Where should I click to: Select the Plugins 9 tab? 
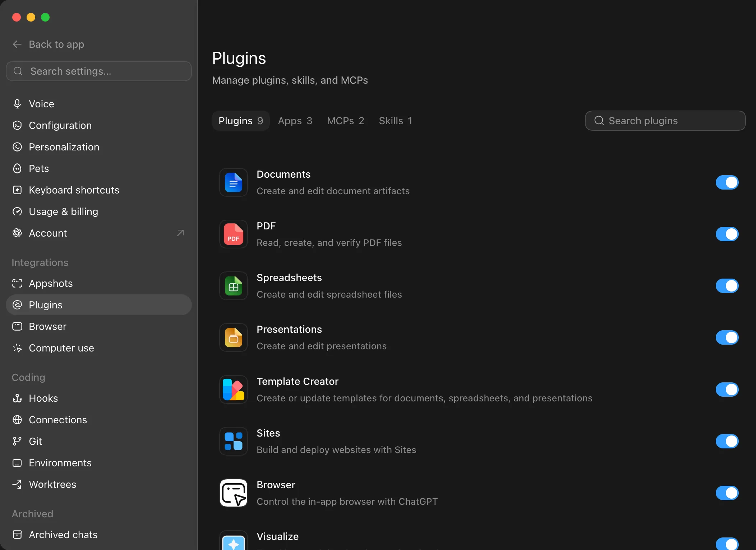[x=241, y=121]
